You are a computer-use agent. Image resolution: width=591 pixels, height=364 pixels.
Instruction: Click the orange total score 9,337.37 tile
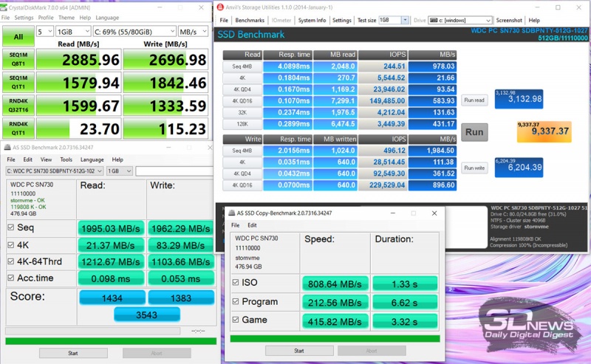[x=544, y=131]
